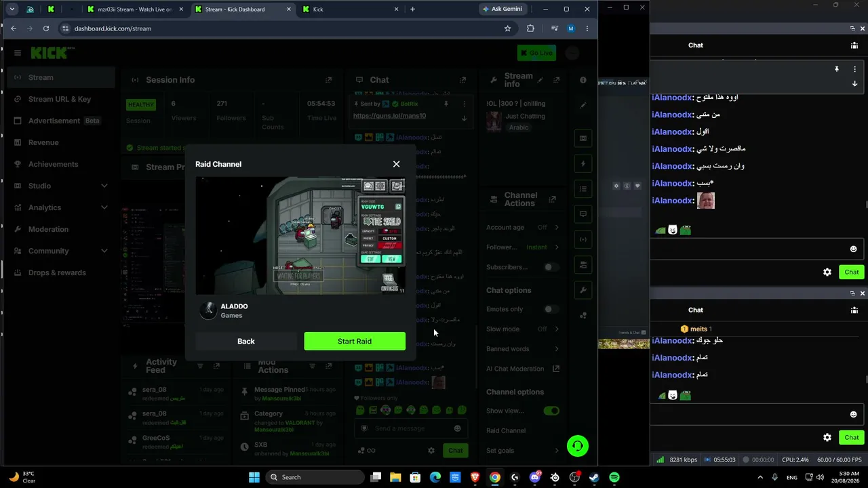Click the lightning bolt toolbar icon
The height and width of the screenshot is (488, 868).
(583, 163)
